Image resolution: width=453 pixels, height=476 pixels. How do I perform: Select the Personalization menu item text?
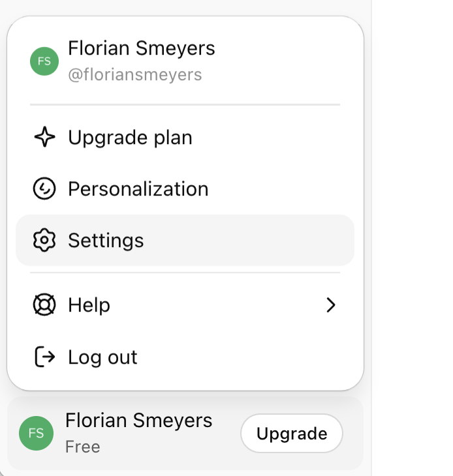138,189
